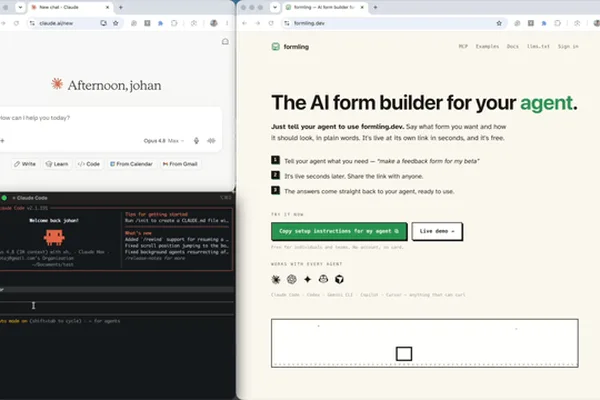Image resolution: width=600 pixels, height=400 pixels.
Task: Open the Docs nav link
Action: [x=513, y=46]
